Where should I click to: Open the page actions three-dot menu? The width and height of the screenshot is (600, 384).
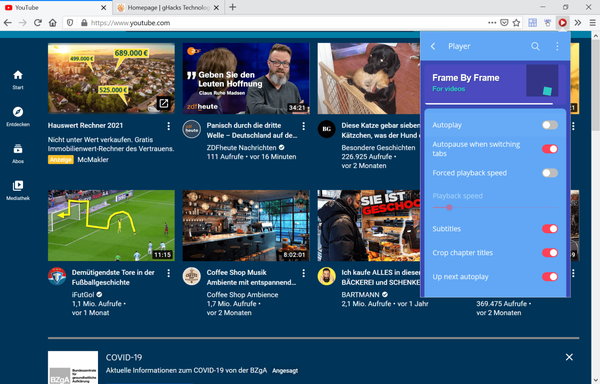(x=492, y=23)
